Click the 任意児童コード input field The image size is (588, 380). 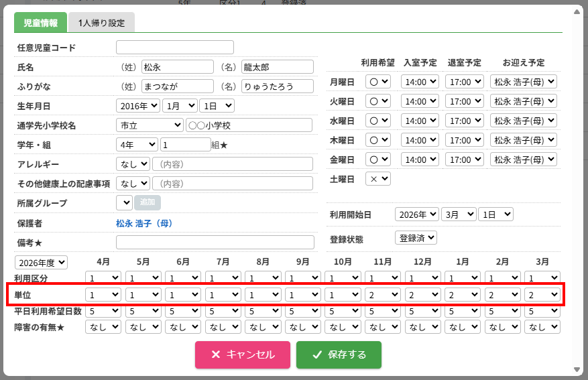tap(175, 47)
